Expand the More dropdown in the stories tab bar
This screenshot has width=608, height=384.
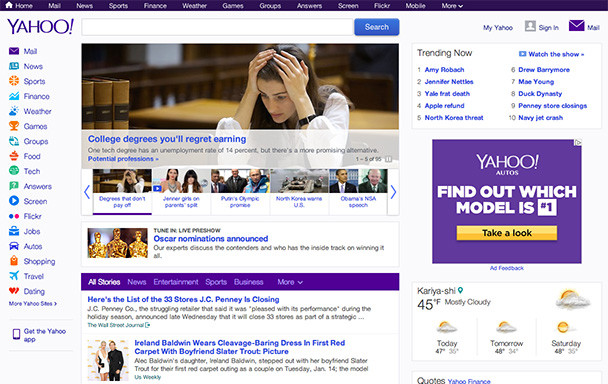[290, 282]
